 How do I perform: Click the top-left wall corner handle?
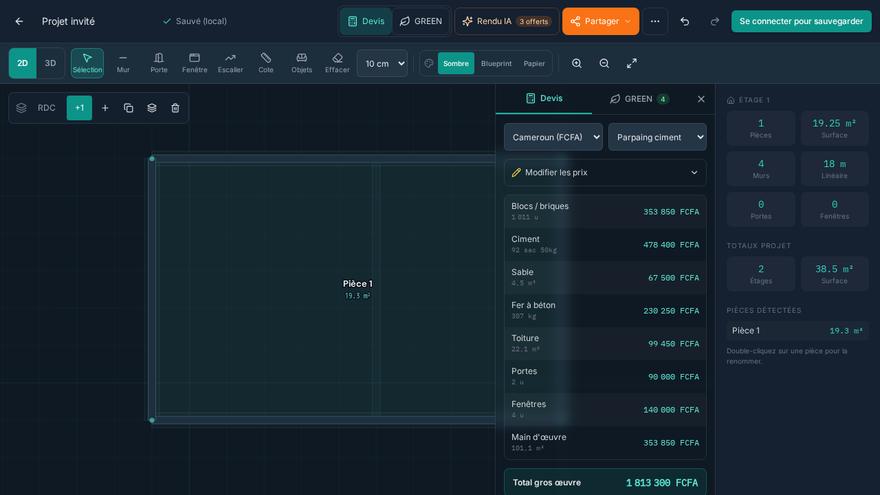(152, 159)
